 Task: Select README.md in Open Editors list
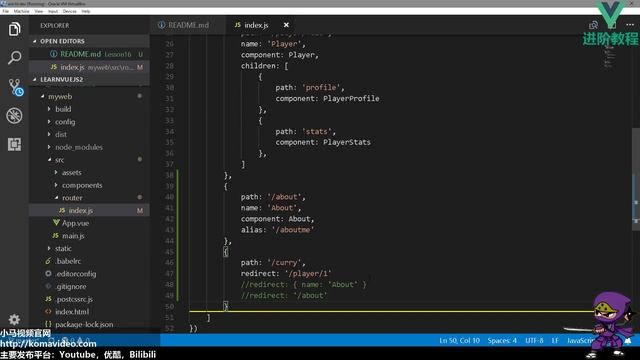click(89, 54)
